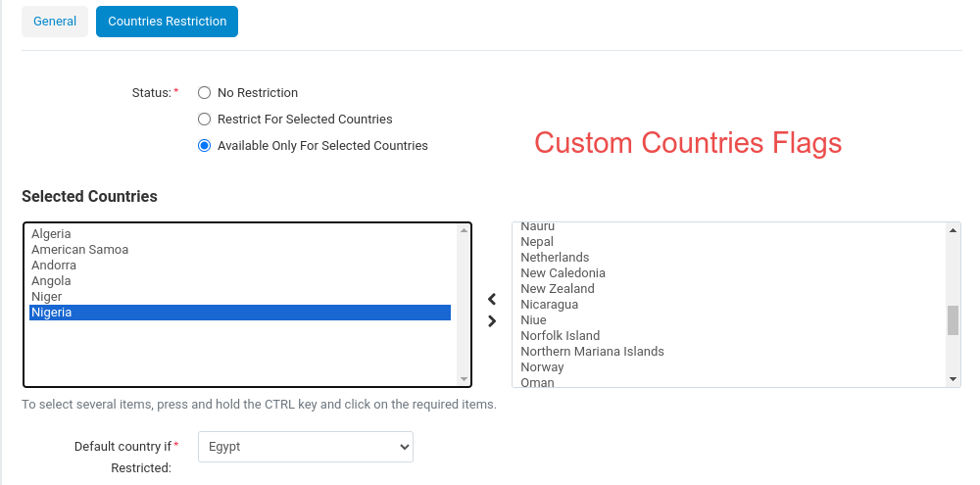The height and width of the screenshot is (485, 980).
Task: Click the available countries scrollbar thumb
Action: [953, 320]
